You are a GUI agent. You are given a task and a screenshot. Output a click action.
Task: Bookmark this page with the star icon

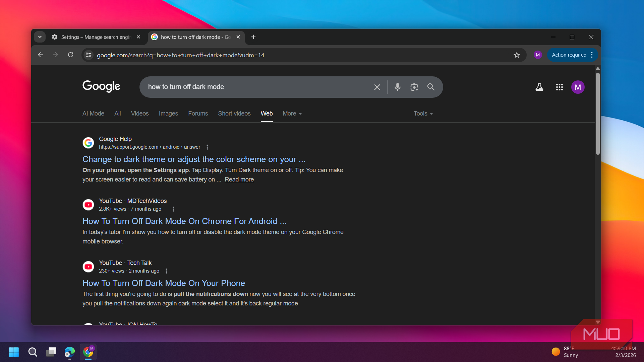[x=517, y=55]
